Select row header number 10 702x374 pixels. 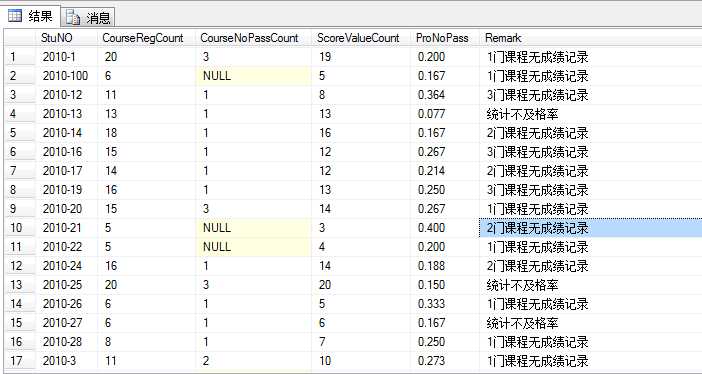click(x=20, y=228)
